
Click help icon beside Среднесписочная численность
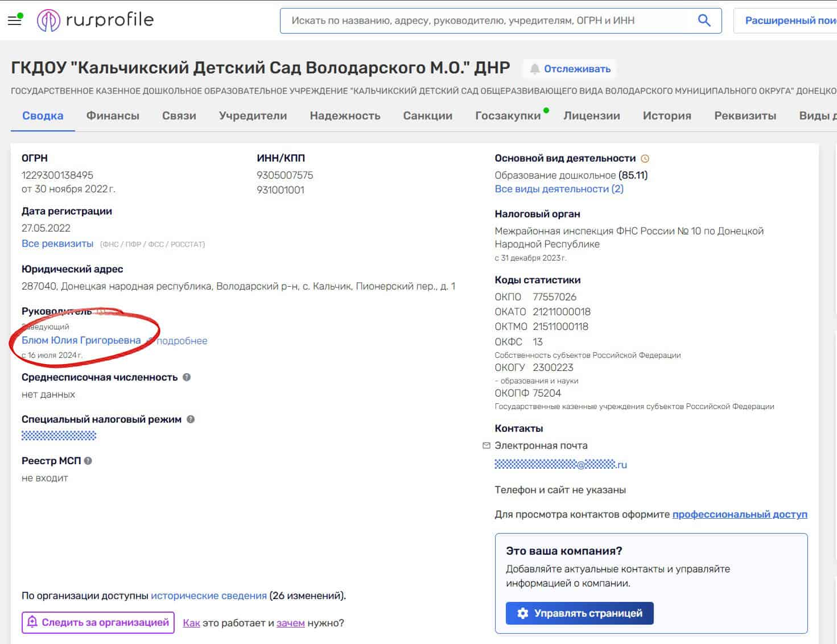tap(187, 377)
